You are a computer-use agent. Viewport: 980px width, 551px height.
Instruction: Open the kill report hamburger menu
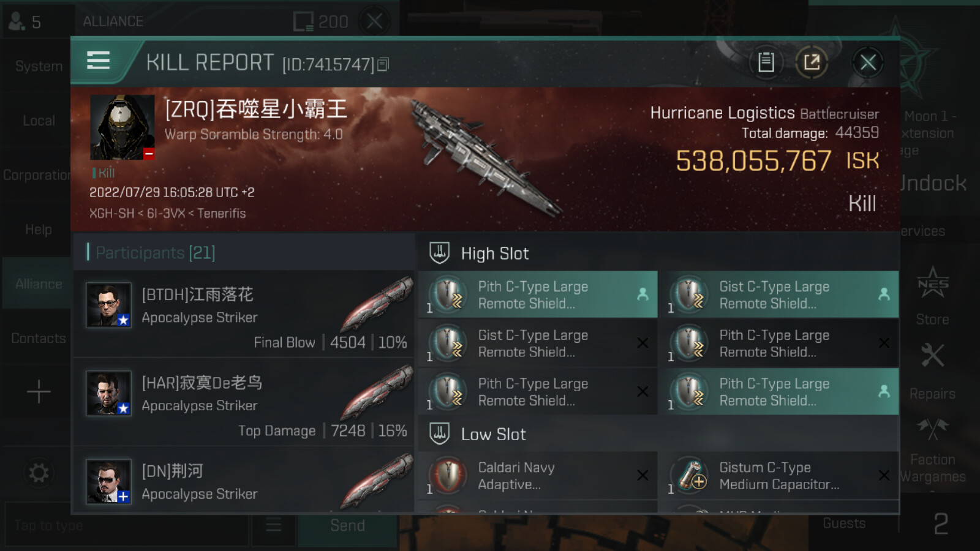point(99,61)
